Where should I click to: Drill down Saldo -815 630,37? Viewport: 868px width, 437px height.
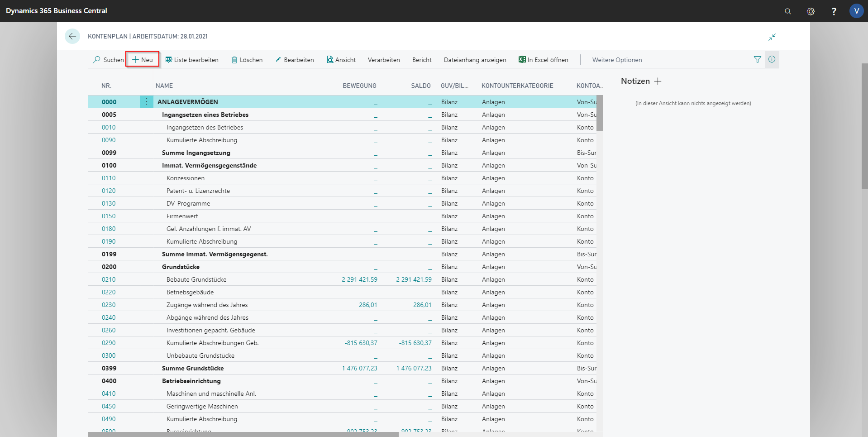point(415,343)
